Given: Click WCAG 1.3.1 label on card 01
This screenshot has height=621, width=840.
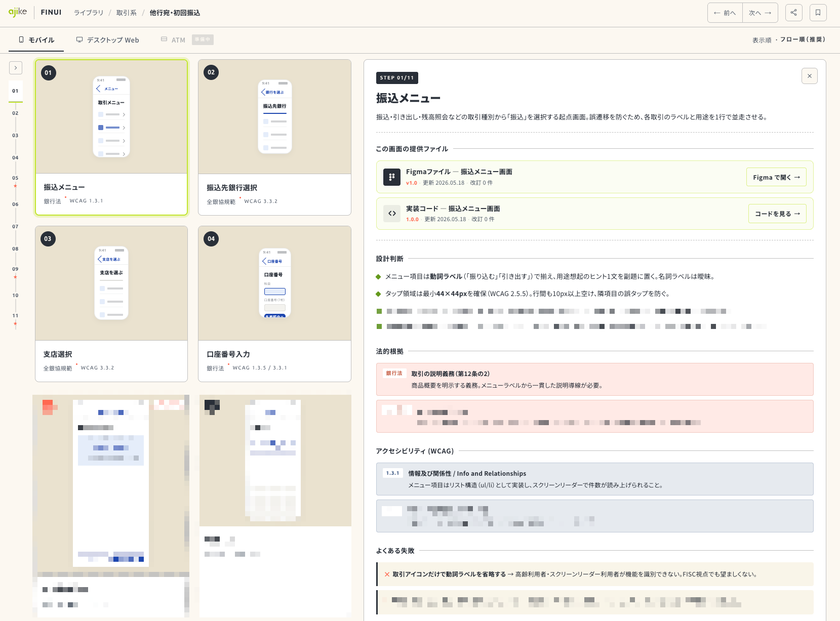Looking at the screenshot, I should 87,201.
